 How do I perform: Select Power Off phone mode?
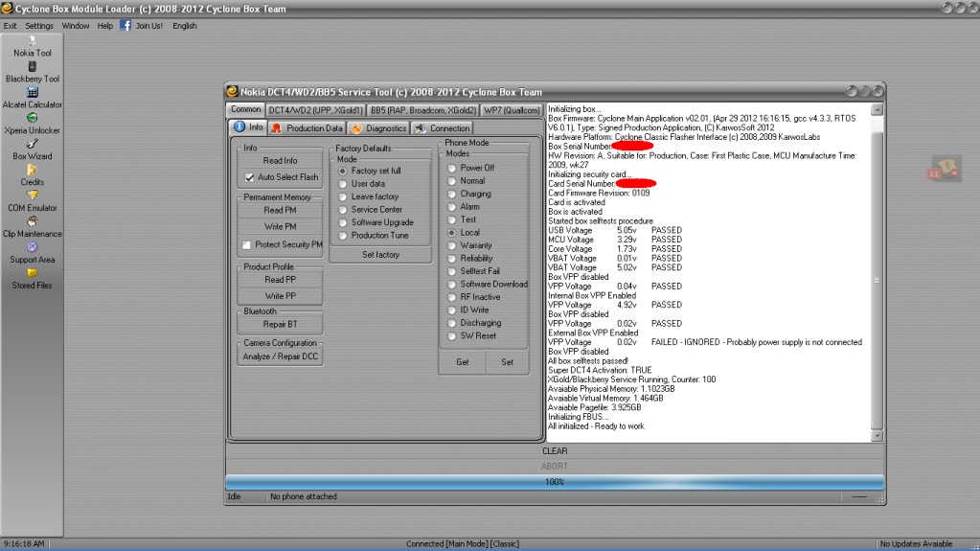[451, 169]
